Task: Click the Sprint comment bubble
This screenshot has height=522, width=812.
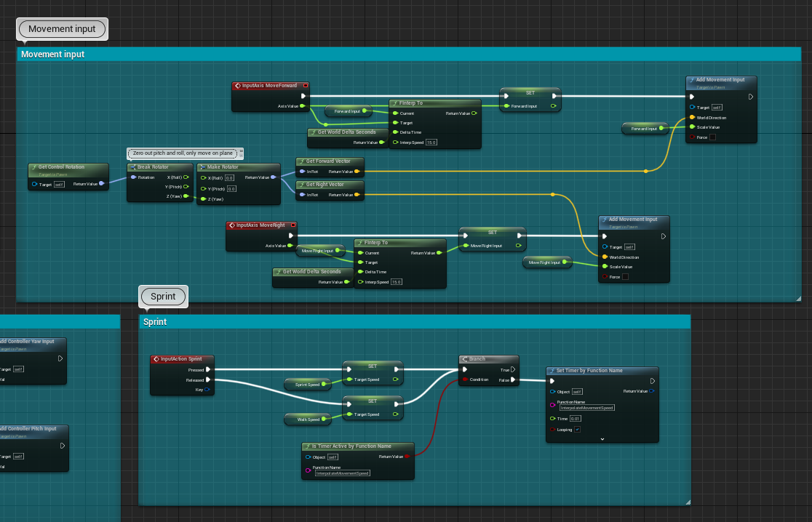Action: (163, 297)
